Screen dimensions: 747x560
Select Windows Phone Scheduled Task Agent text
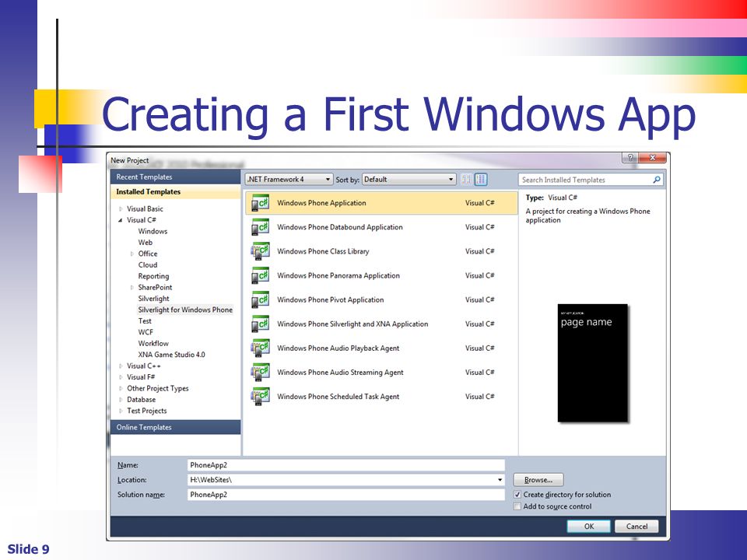click(338, 397)
